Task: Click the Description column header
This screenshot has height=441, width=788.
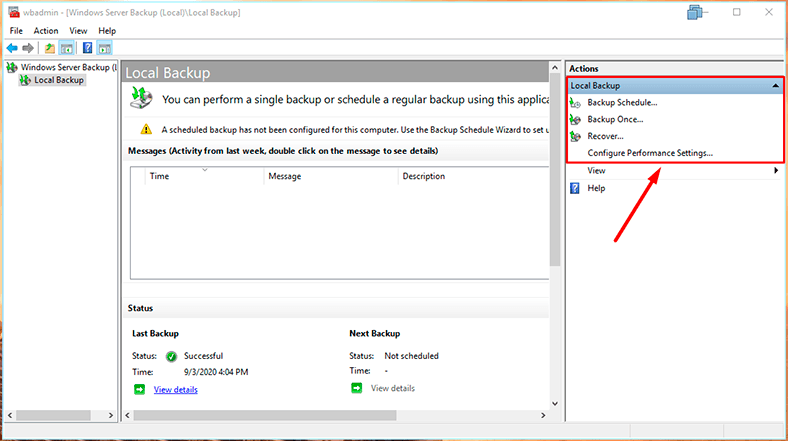Action: (x=473, y=176)
